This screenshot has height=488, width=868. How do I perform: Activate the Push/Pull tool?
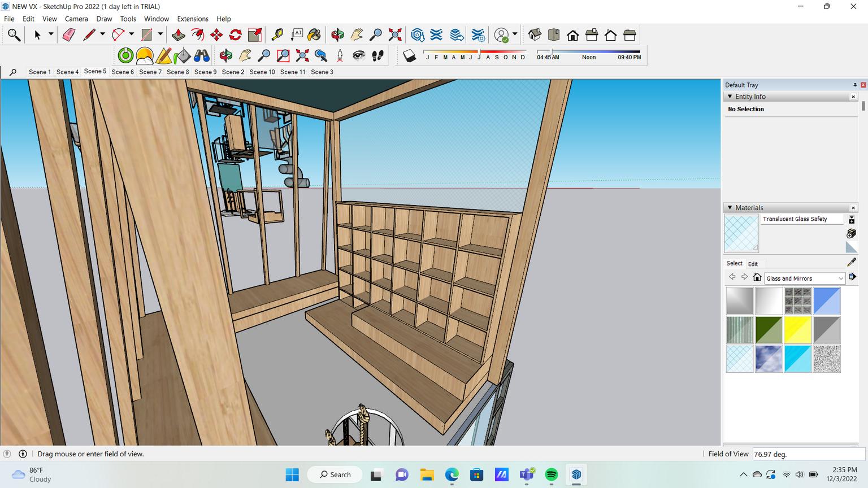point(179,35)
